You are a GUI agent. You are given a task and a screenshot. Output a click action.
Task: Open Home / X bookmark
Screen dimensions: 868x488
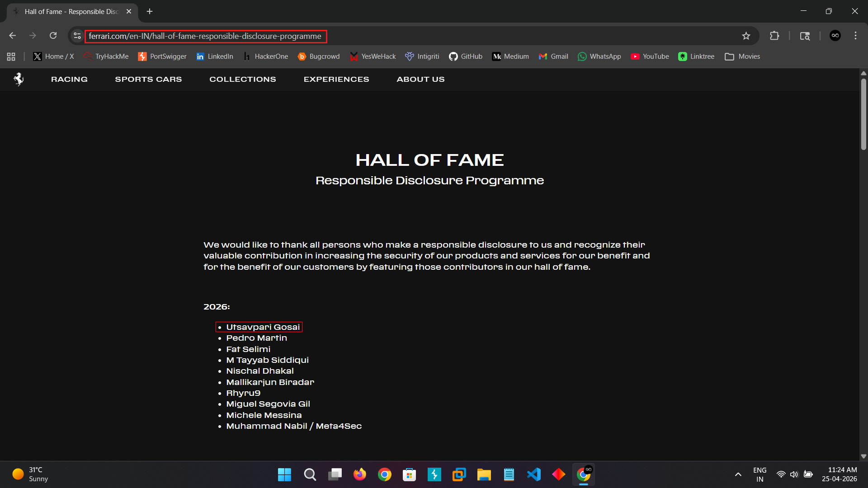(x=53, y=56)
